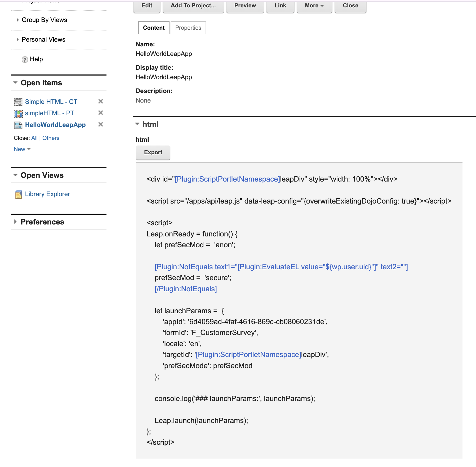Click the Export button

tap(153, 152)
